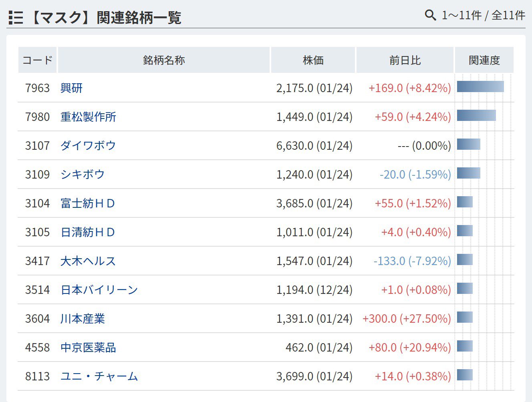This screenshot has width=532, height=402.
Task: Open the 大木ヘルス stock link
Action: point(88,261)
